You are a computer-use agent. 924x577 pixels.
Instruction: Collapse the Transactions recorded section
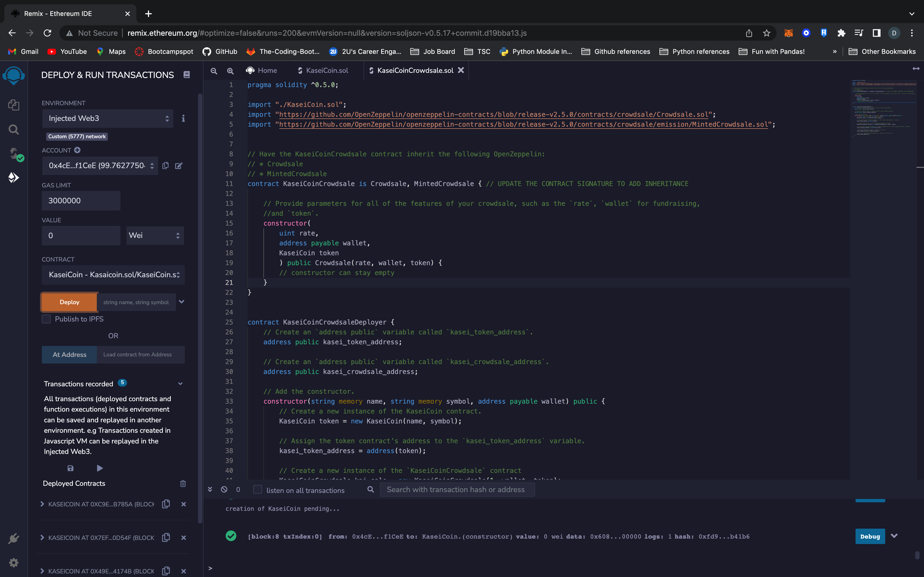(x=180, y=384)
